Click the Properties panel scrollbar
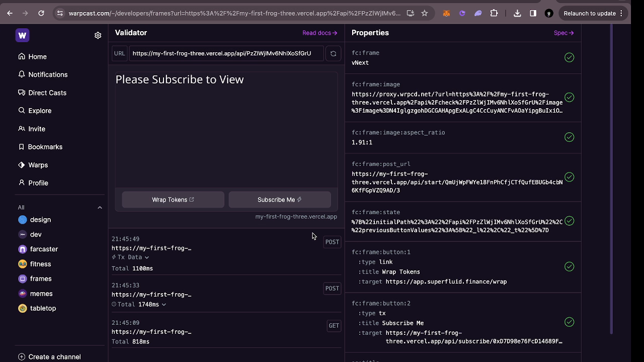Screen dimensions: 644x362 [x=611, y=178]
